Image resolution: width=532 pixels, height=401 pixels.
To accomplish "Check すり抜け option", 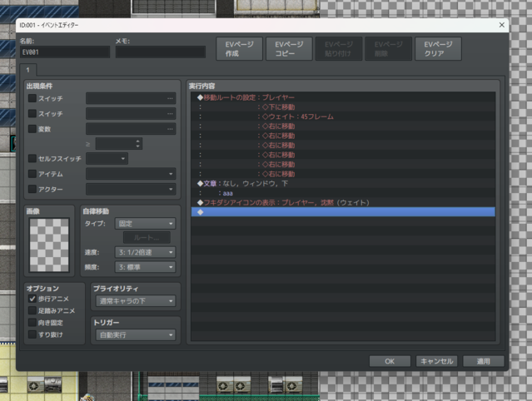I will [32, 334].
